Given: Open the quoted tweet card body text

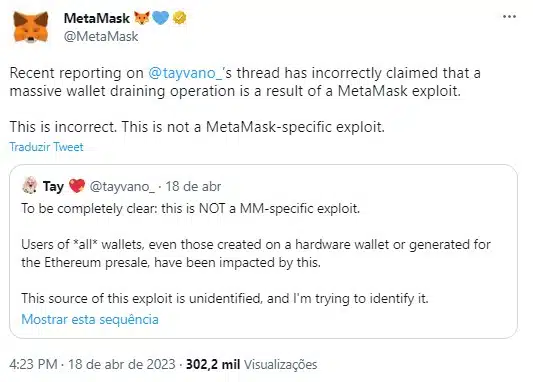Looking at the screenshot, I should coord(256,254).
